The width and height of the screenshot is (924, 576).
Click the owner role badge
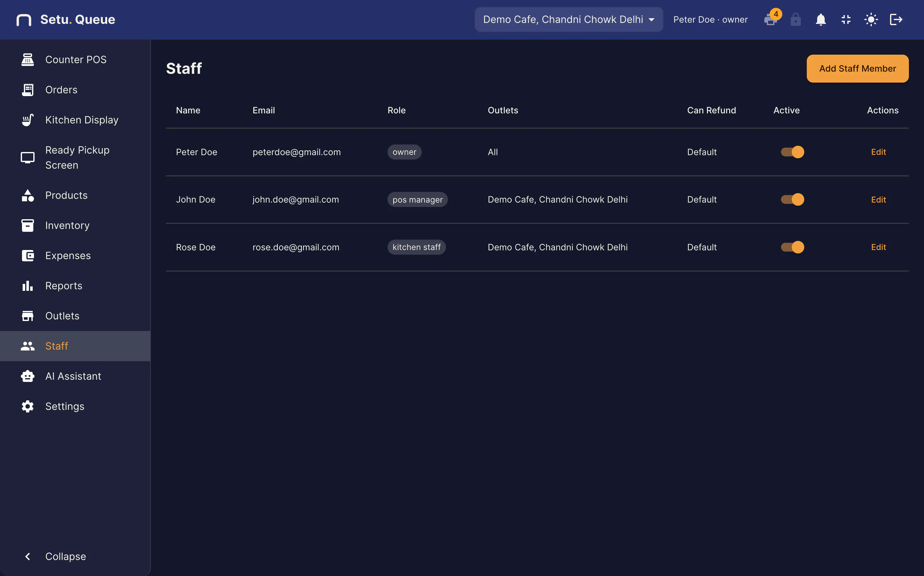click(404, 152)
